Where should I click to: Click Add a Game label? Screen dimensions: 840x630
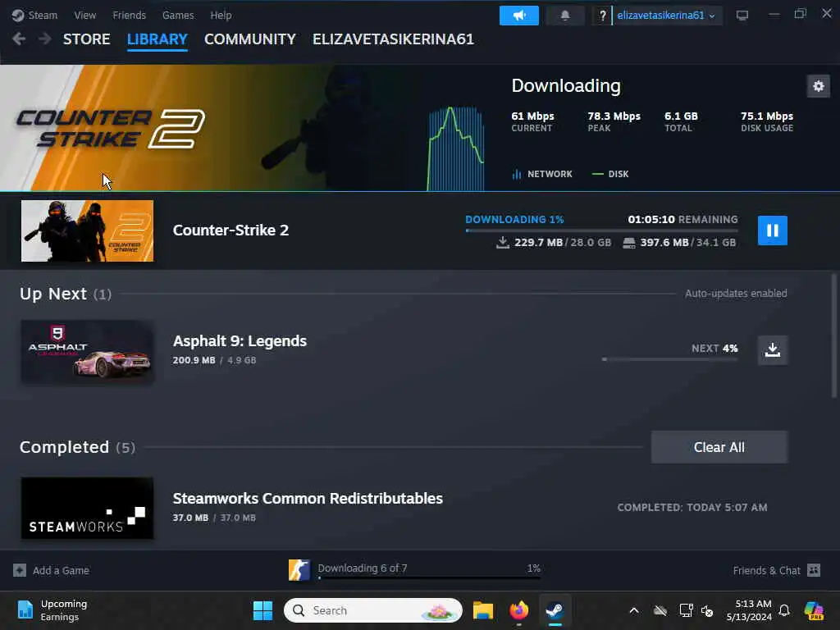click(61, 571)
